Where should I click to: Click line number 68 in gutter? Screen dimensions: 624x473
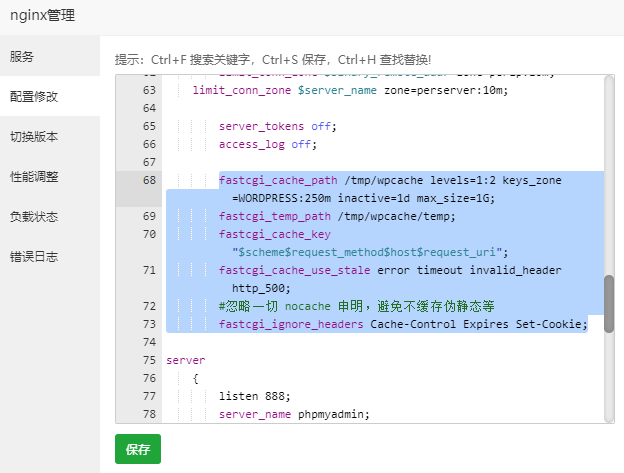coord(149,180)
